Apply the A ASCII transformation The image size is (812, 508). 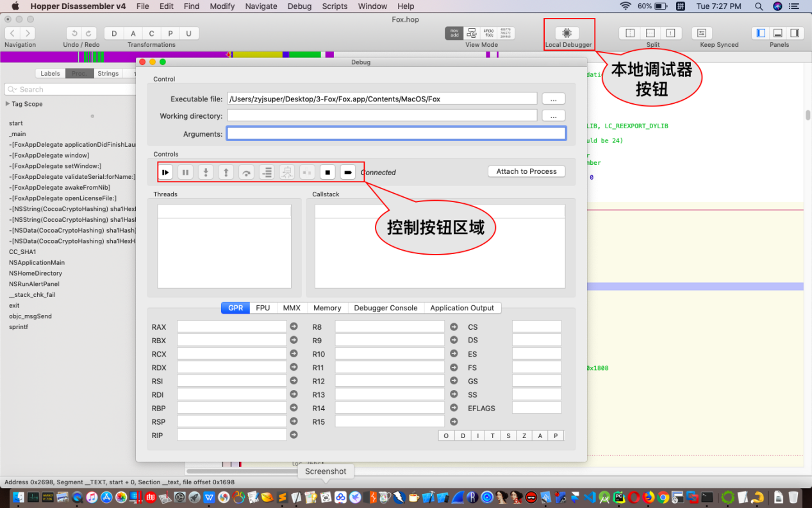point(133,33)
